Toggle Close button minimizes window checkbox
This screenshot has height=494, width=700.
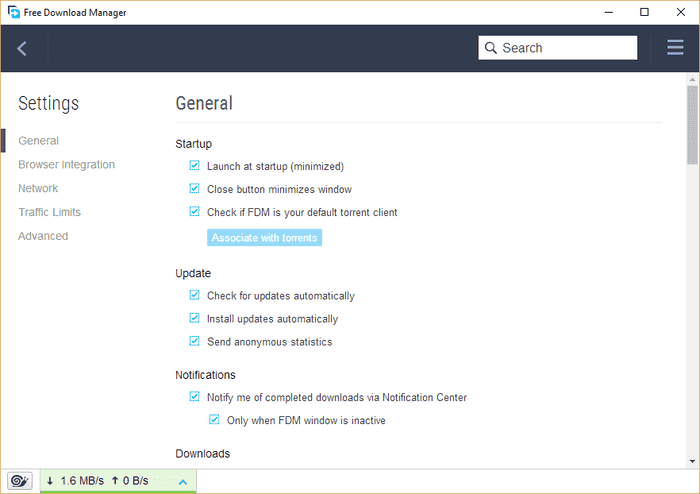[195, 189]
